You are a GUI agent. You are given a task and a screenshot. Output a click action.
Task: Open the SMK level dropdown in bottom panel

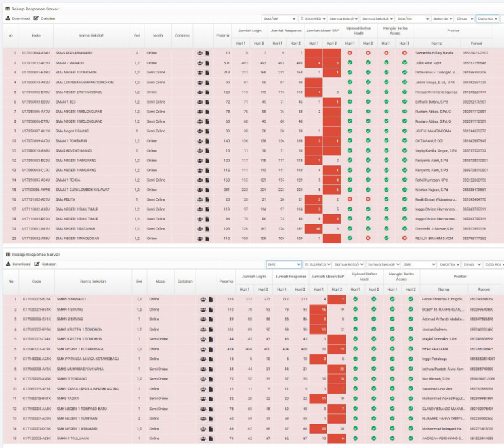[x=283, y=264]
